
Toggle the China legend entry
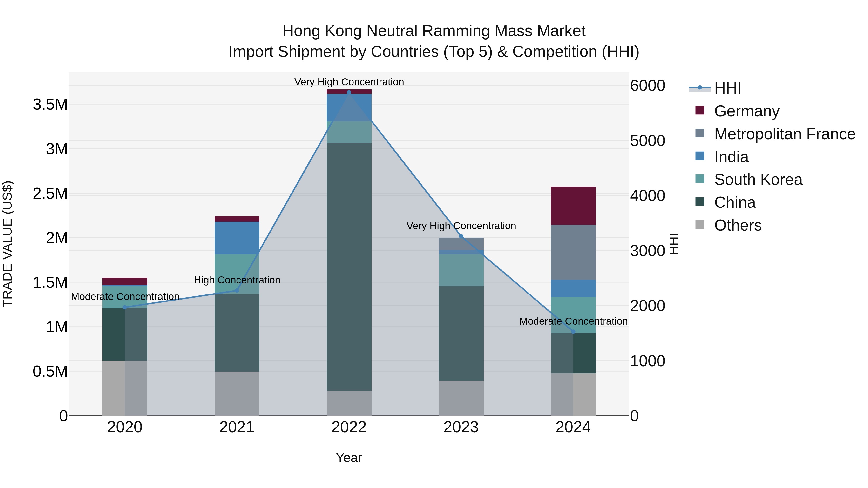tap(725, 202)
